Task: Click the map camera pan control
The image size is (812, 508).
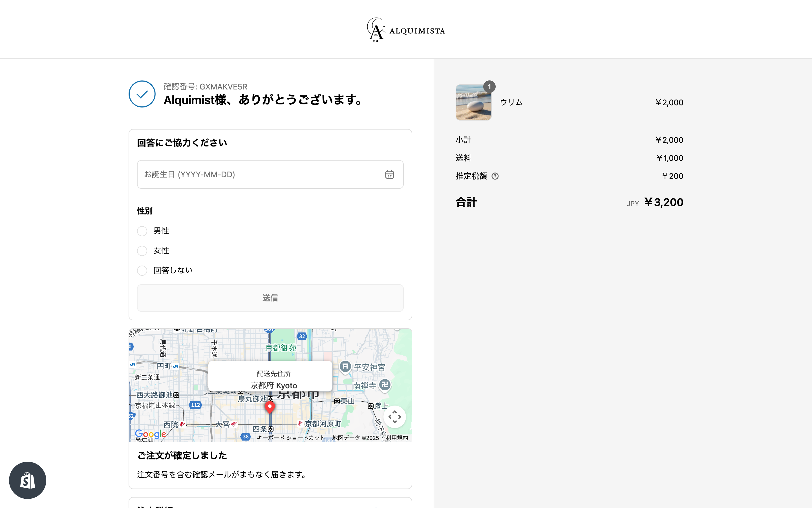Action: (395, 417)
